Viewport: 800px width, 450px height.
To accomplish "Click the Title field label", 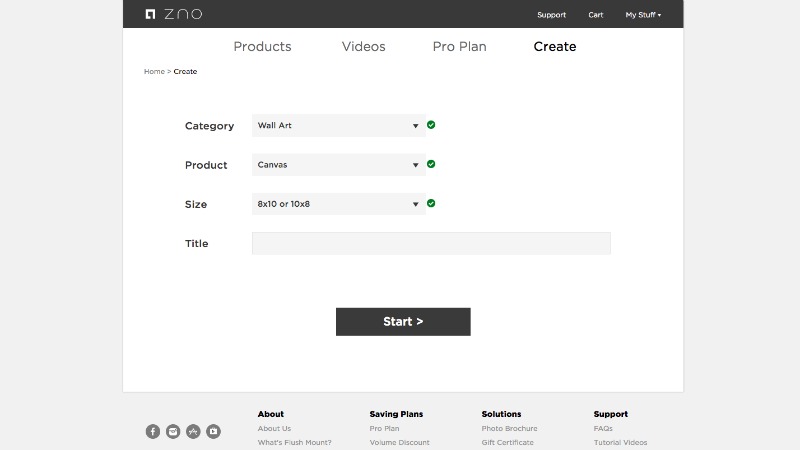I will 196,244.
